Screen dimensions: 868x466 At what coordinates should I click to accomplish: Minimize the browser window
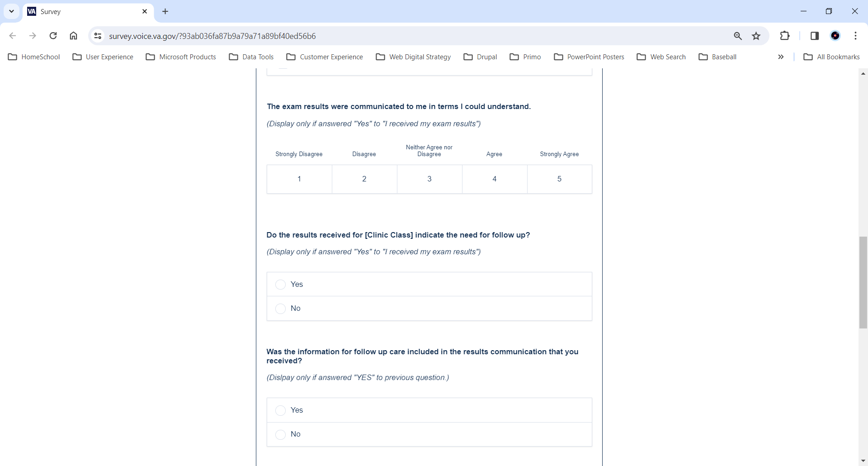tap(803, 11)
